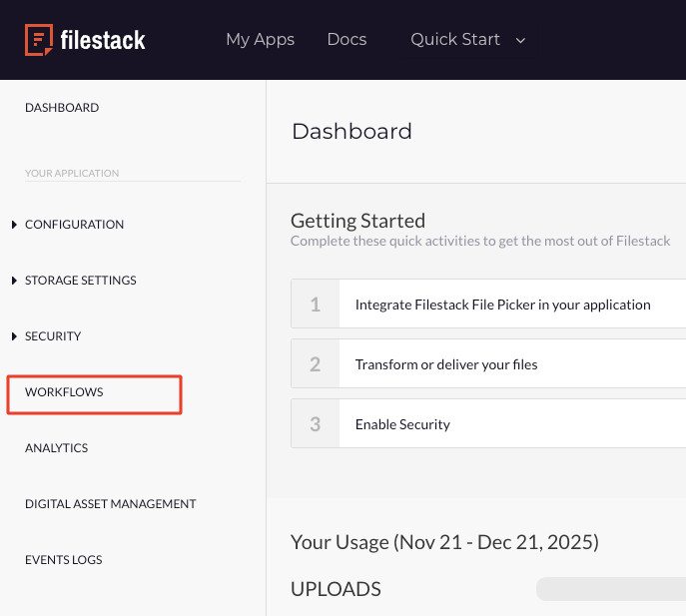The image size is (686, 616).
Task: Click the filestack wordmark text
Action: (103, 40)
